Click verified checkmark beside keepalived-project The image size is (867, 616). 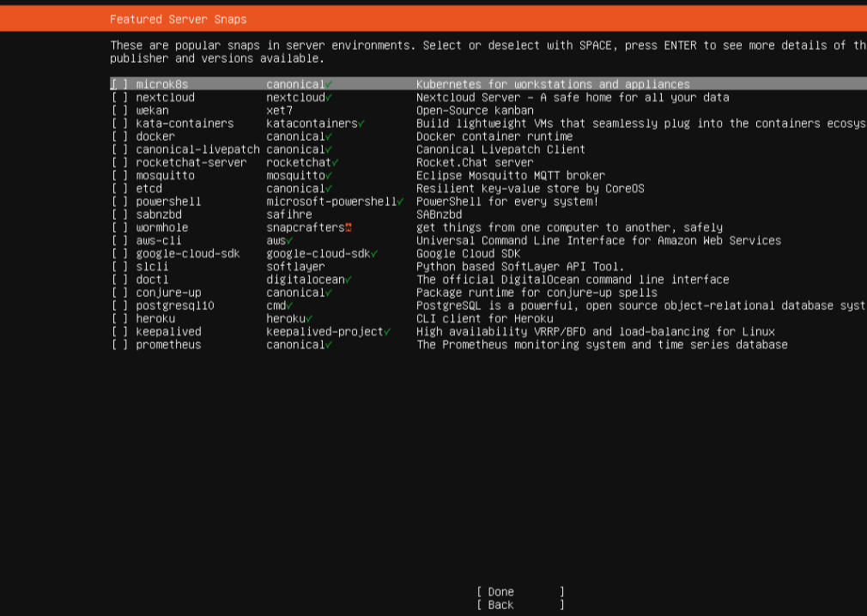(387, 332)
